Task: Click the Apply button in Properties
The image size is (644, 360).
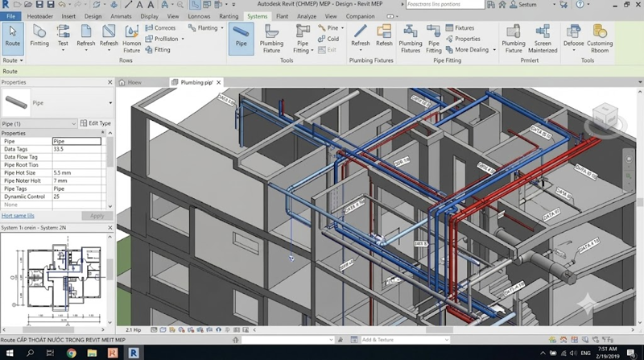Action: 97,216
